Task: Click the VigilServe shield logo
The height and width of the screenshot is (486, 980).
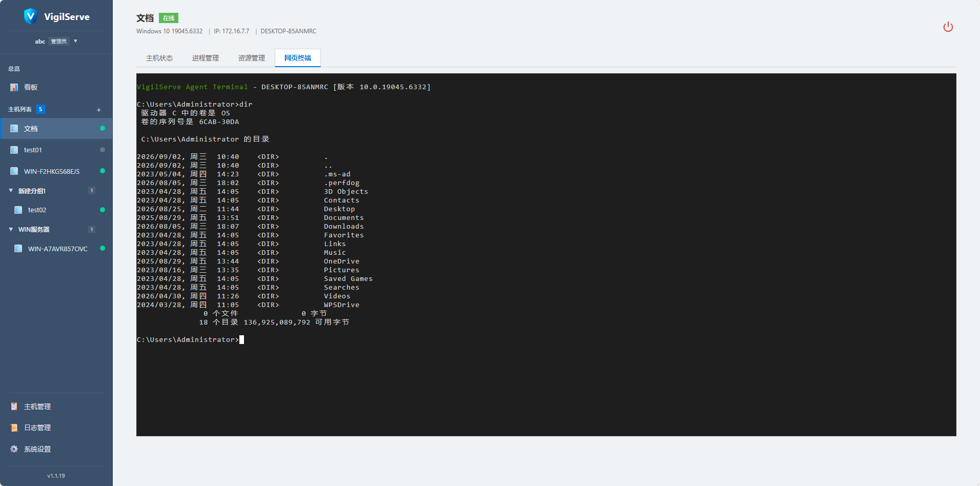Action: (30, 16)
